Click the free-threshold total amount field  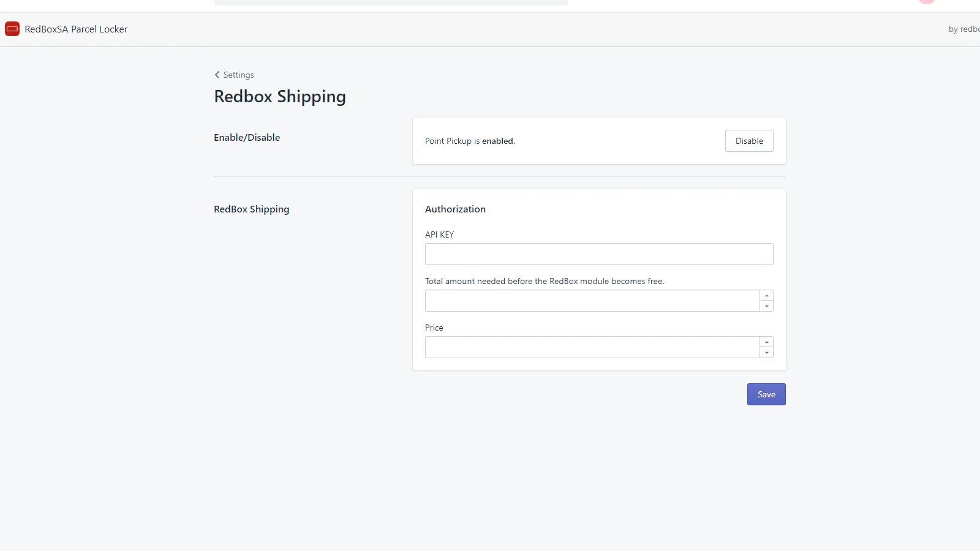click(x=592, y=301)
